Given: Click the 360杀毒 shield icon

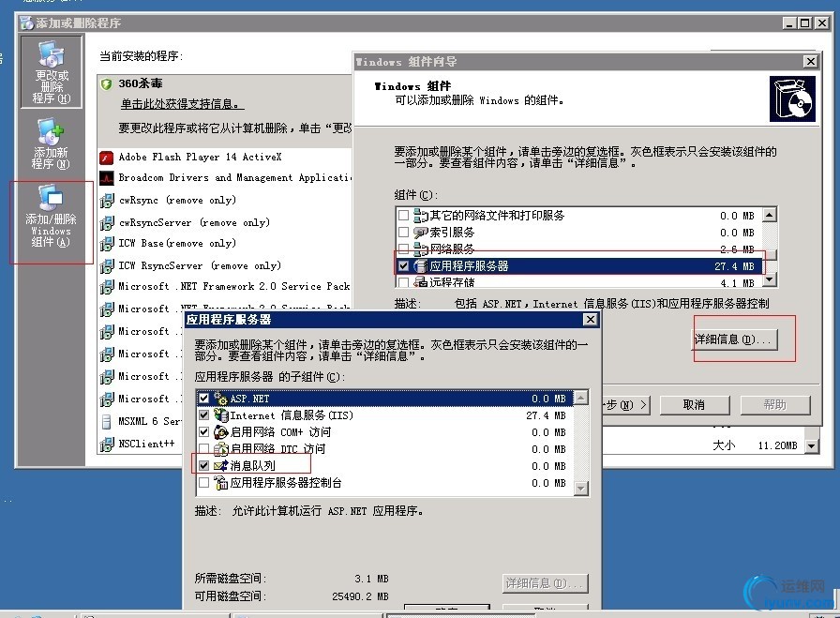Looking at the screenshot, I should tap(107, 83).
